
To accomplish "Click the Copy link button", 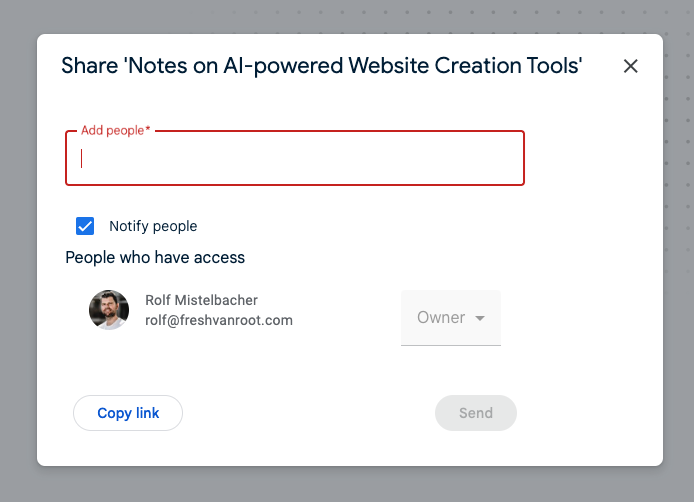I will (128, 413).
